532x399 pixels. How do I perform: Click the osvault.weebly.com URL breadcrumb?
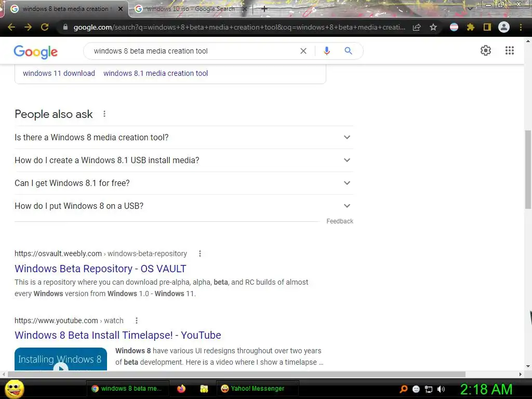[x=101, y=254]
